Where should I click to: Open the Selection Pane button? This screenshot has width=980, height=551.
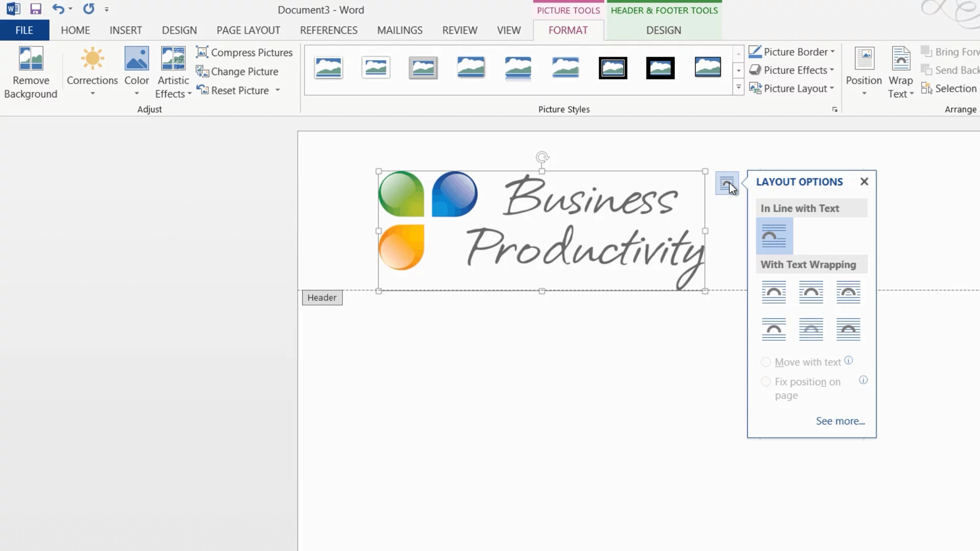tap(949, 89)
